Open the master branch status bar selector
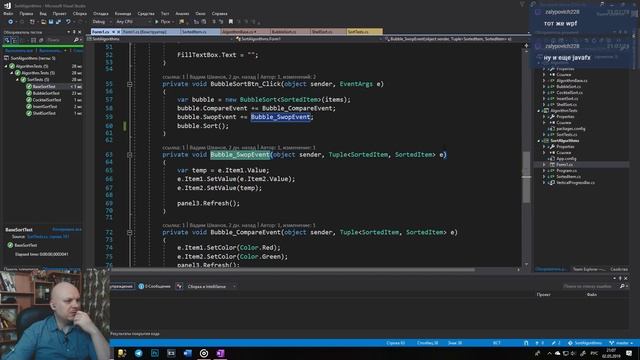This screenshot has height=360, width=640. [x=620, y=343]
